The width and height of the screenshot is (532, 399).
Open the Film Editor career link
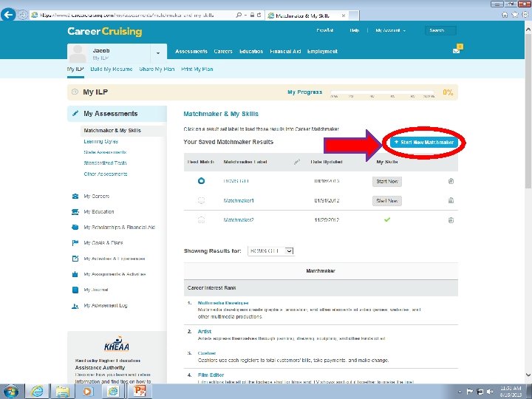tap(211, 375)
